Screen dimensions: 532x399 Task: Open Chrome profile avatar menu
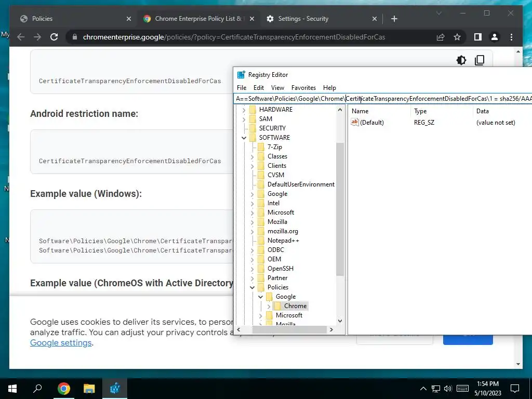[x=495, y=37]
